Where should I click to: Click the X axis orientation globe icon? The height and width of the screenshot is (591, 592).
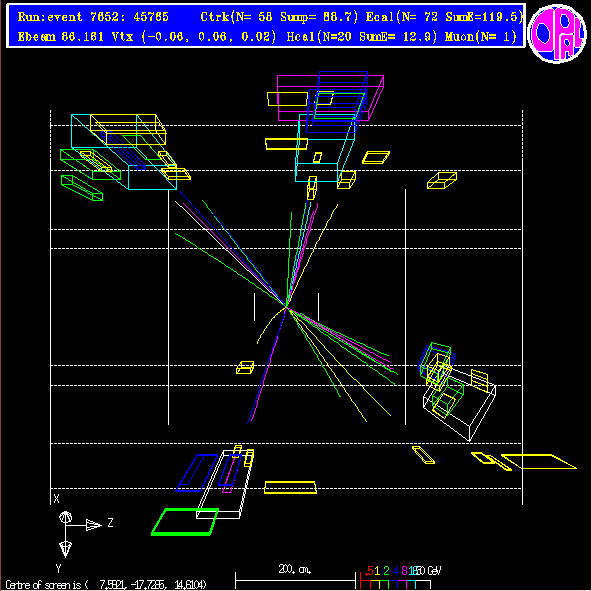66,517
